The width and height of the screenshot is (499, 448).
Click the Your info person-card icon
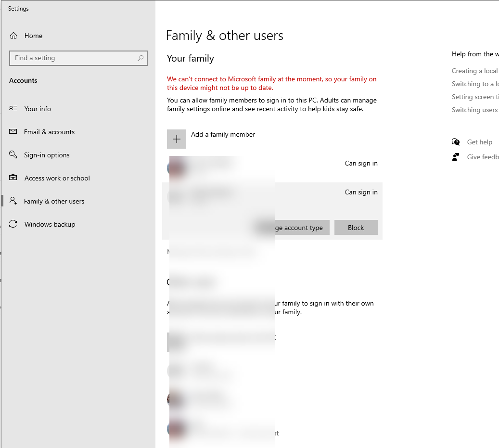click(x=13, y=108)
